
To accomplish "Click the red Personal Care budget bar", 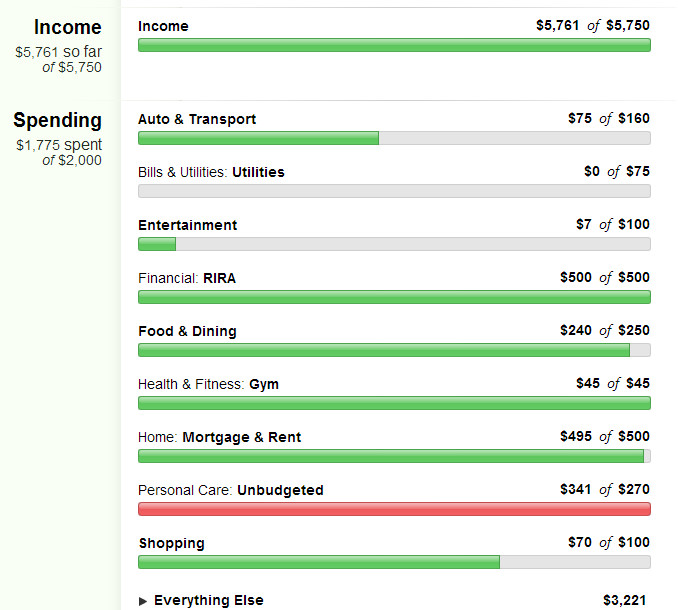I will [x=394, y=509].
